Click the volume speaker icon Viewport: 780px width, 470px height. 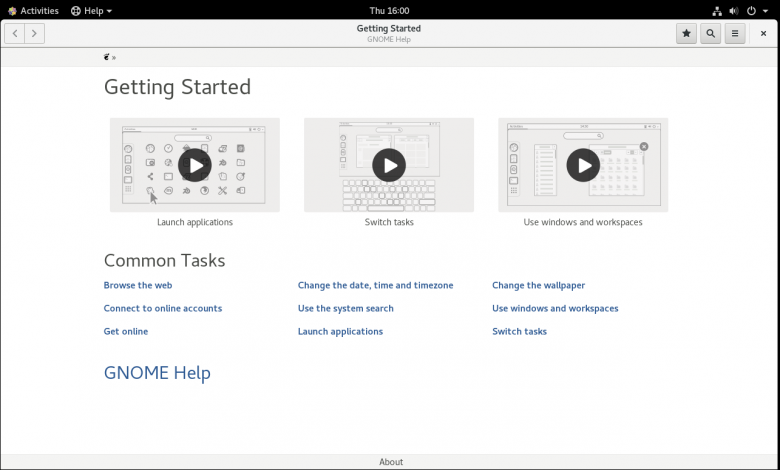click(734, 10)
